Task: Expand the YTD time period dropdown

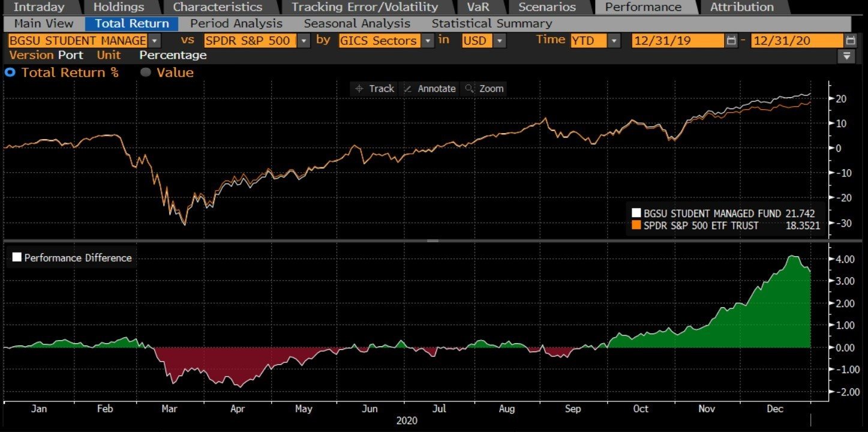Action: 614,41
